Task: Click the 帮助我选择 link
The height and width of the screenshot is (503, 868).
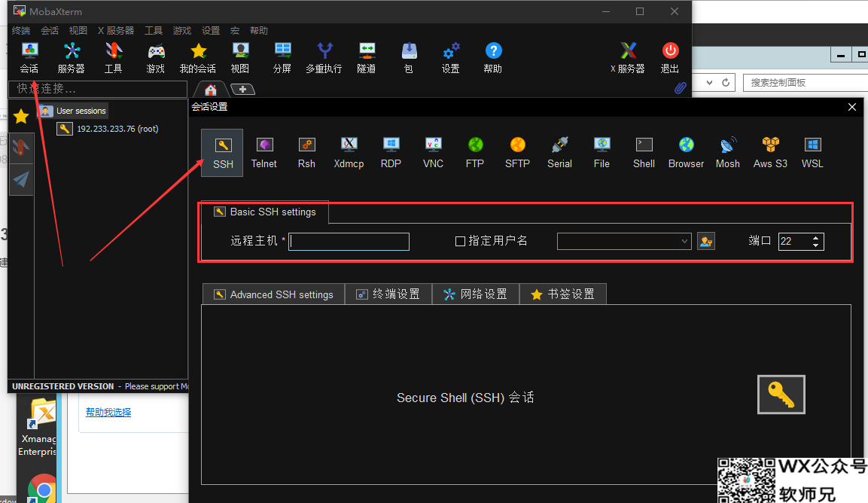Action: 108,412
